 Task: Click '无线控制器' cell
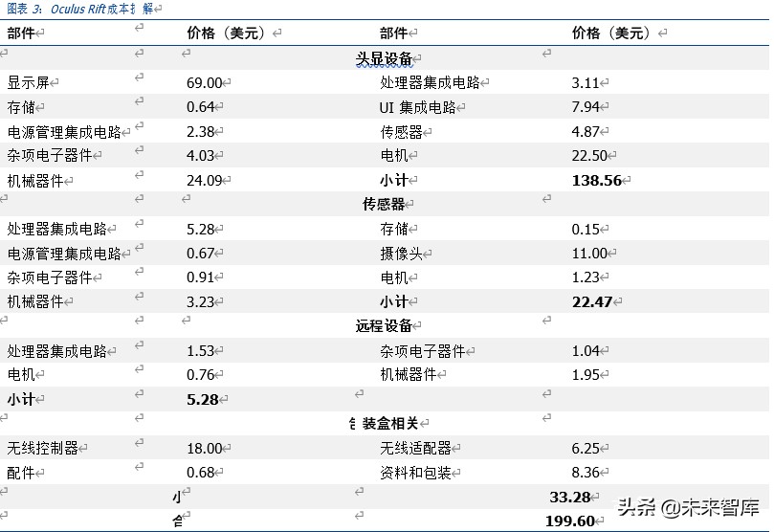coord(42,448)
